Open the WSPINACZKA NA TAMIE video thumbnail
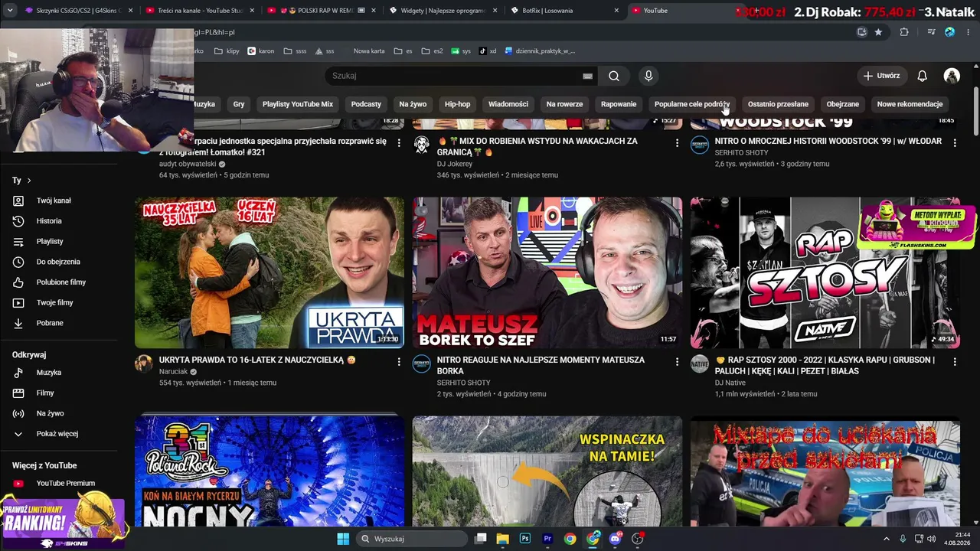The width and height of the screenshot is (980, 551). pos(547,471)
